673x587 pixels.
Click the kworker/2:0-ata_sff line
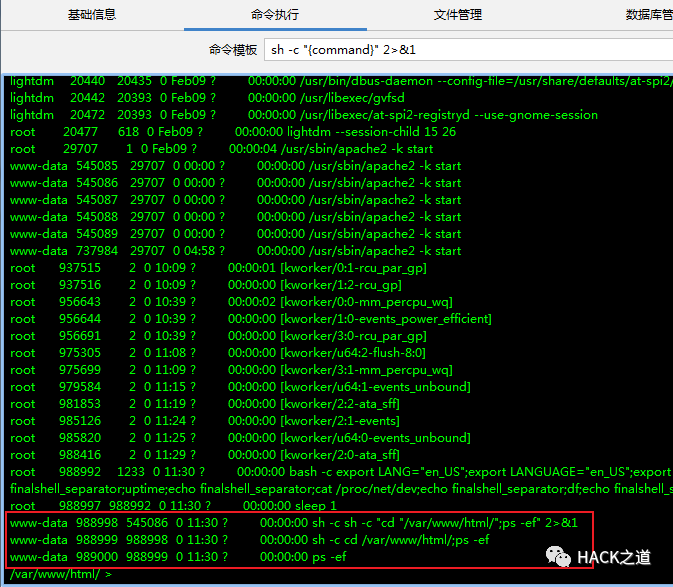coord(205,455)
